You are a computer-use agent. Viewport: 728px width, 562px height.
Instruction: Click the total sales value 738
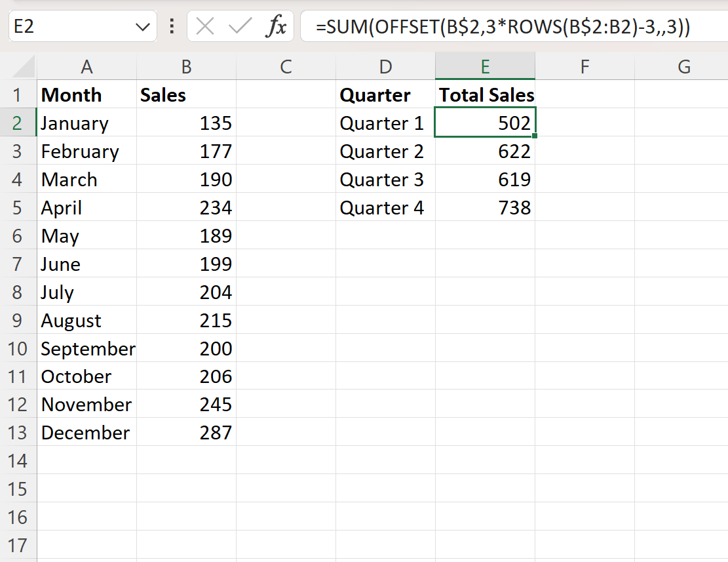coord(485,208)
